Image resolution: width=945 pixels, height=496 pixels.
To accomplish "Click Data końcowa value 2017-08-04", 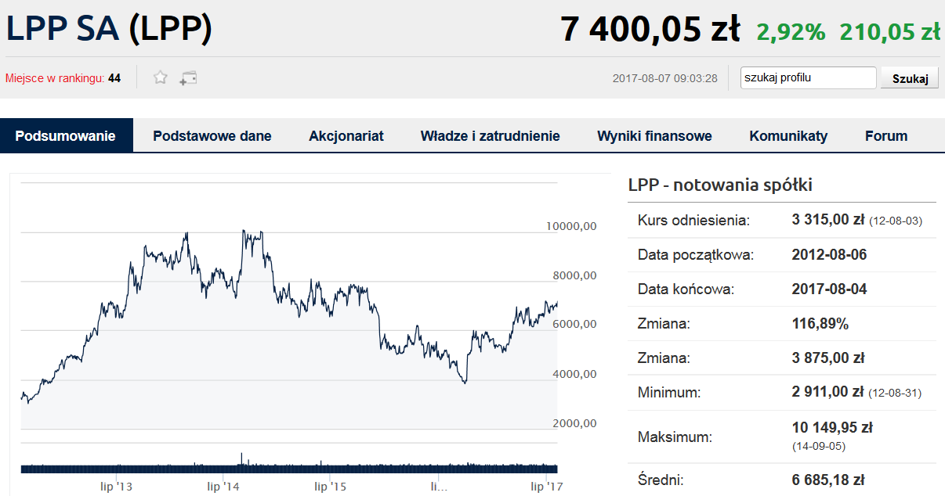I will 829,289.
